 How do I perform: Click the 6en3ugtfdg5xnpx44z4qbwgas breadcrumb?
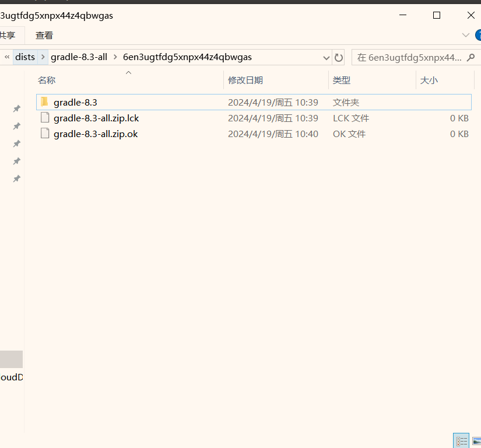(187, 57)
